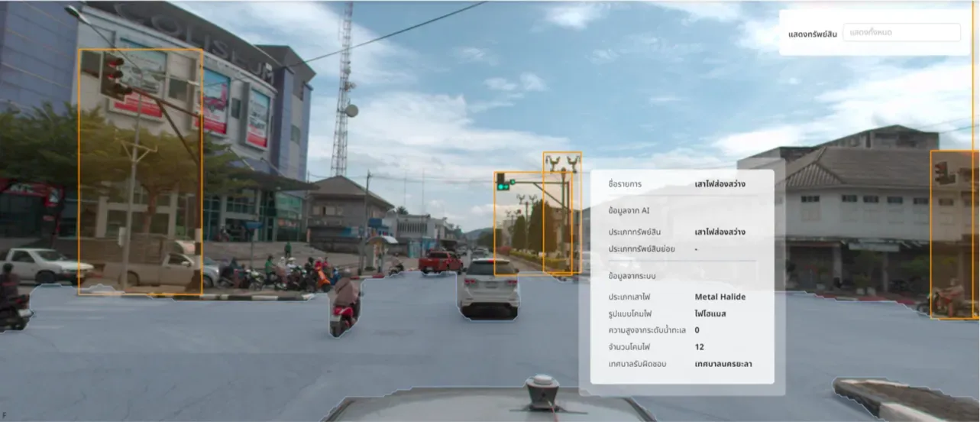The image size is (980, 422).
Task: Select the large orange box around left traffic light pole
Action: click(141, 172)
